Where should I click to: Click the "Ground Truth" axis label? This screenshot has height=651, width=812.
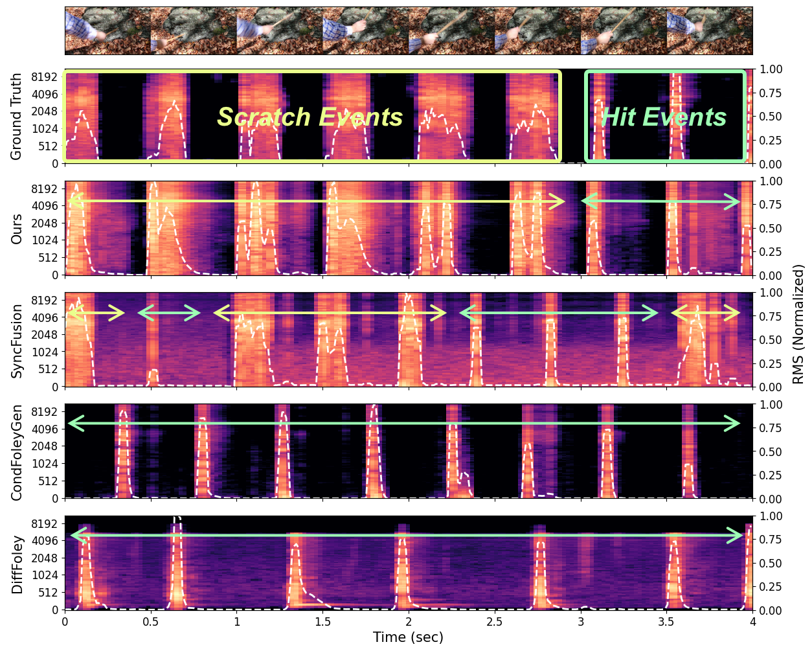(x=16, y=116)
